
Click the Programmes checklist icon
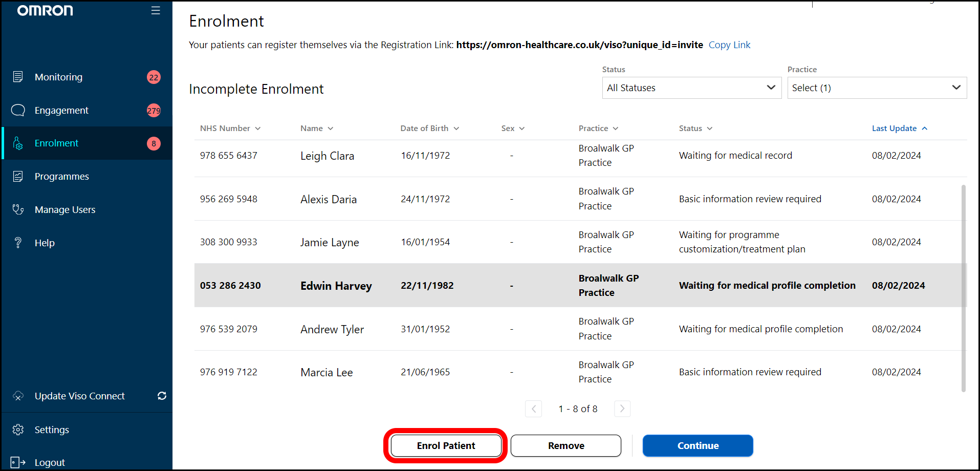pyautogui.click(x=18, y=177)
